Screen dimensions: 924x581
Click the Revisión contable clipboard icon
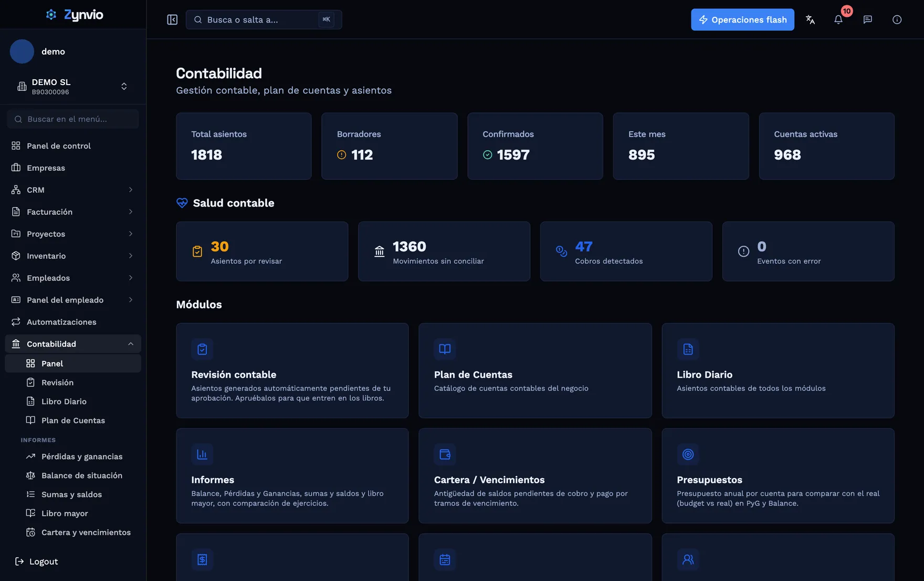202,349
